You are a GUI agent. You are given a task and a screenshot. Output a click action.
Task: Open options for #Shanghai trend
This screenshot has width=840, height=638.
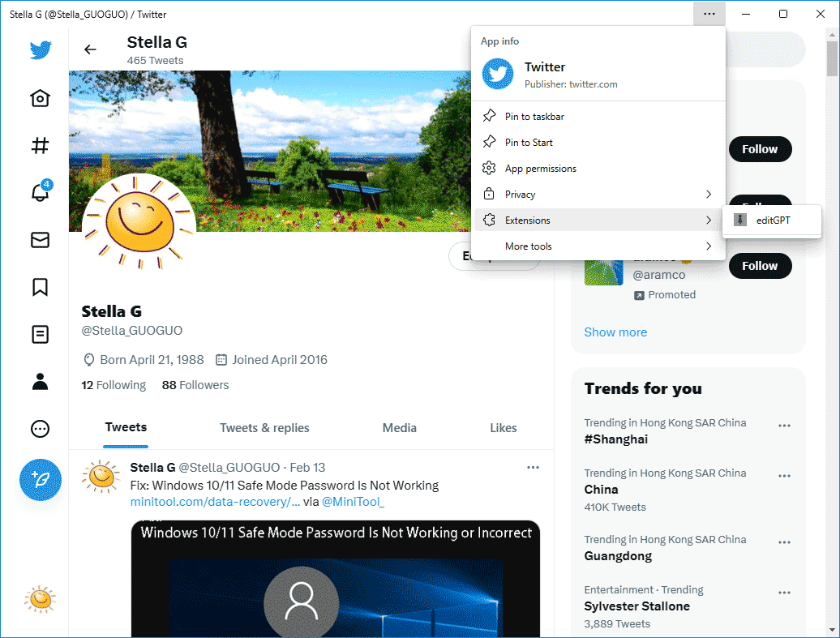point(784,426)
